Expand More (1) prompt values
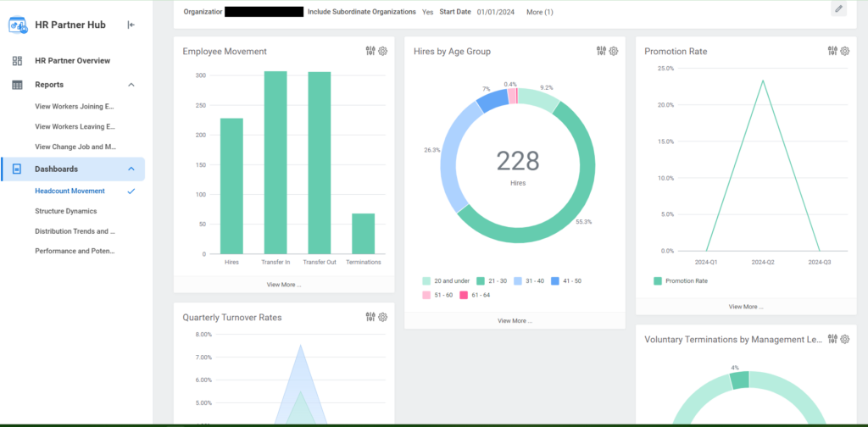Viewport: 868px width, 427px height. click(540, 12)
